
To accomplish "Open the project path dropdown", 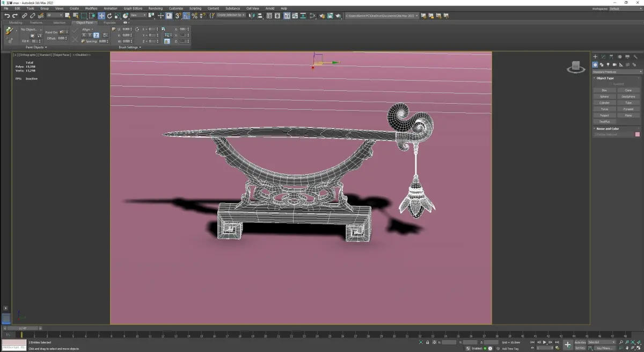I will click(382, 16).
